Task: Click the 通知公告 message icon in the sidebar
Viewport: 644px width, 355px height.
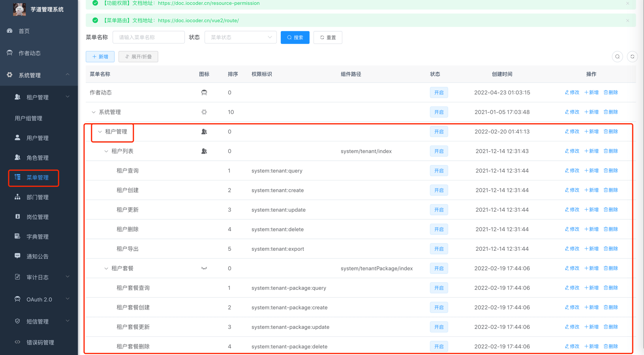Action: pos(17,256)
